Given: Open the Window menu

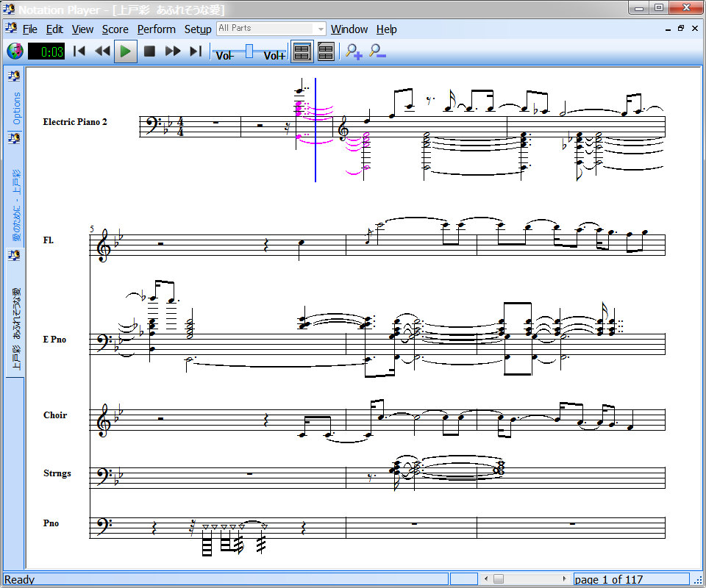Looking at the screenshot, I should 349,29.
